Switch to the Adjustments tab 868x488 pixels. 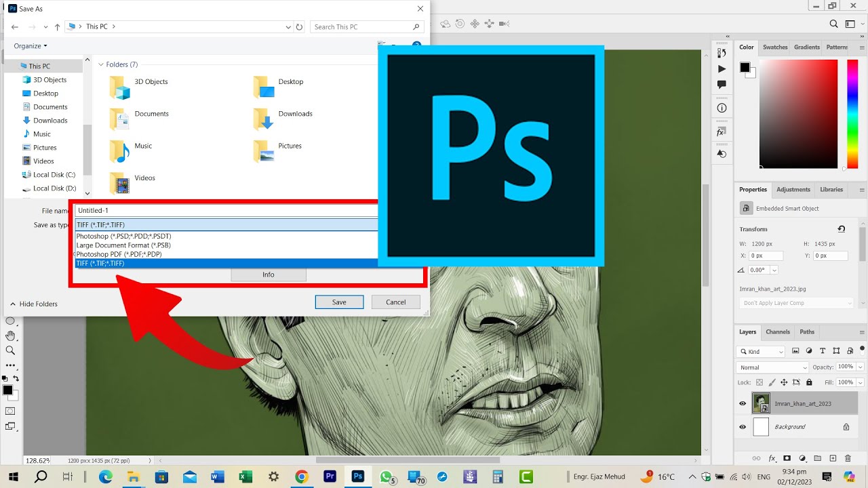point(793,190)
